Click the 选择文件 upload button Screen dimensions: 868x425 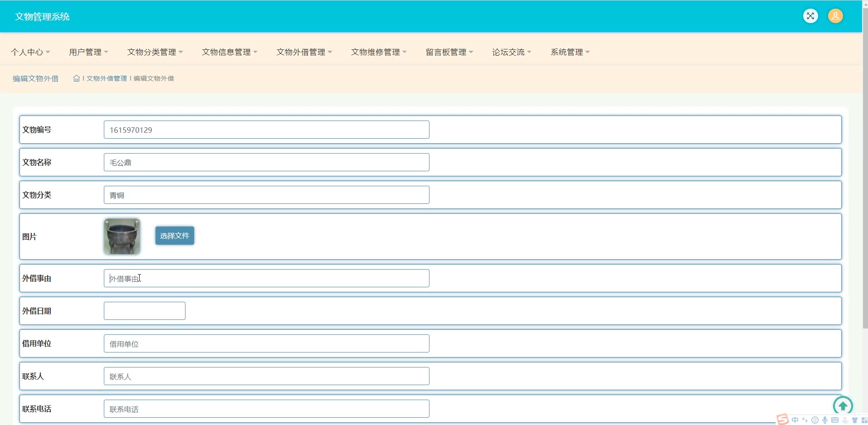175,236
